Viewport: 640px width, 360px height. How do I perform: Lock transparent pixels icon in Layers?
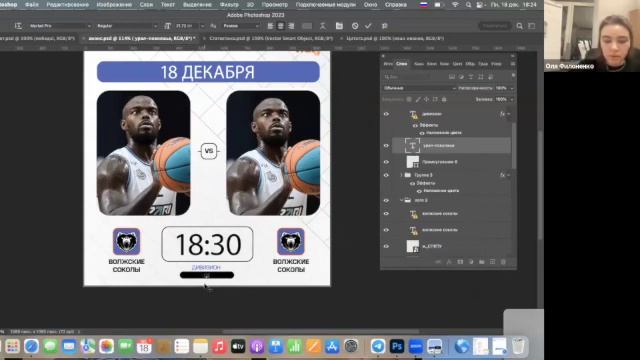pyautogui.click(x=409, y=99)
